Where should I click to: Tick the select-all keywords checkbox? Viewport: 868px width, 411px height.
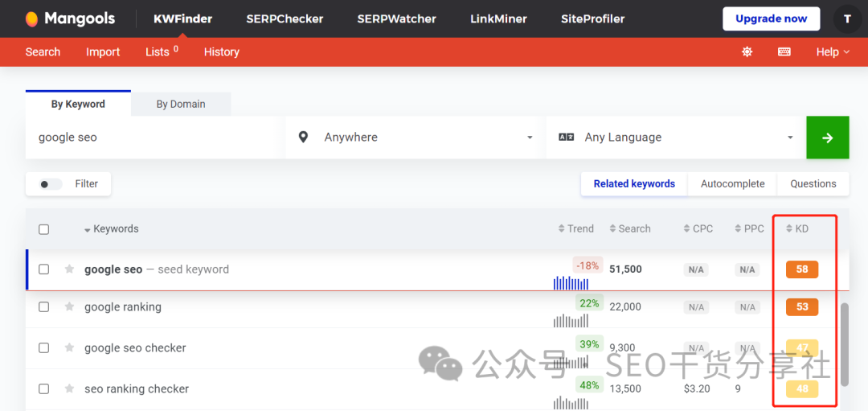pyautogui.click(x=43, y=229)
